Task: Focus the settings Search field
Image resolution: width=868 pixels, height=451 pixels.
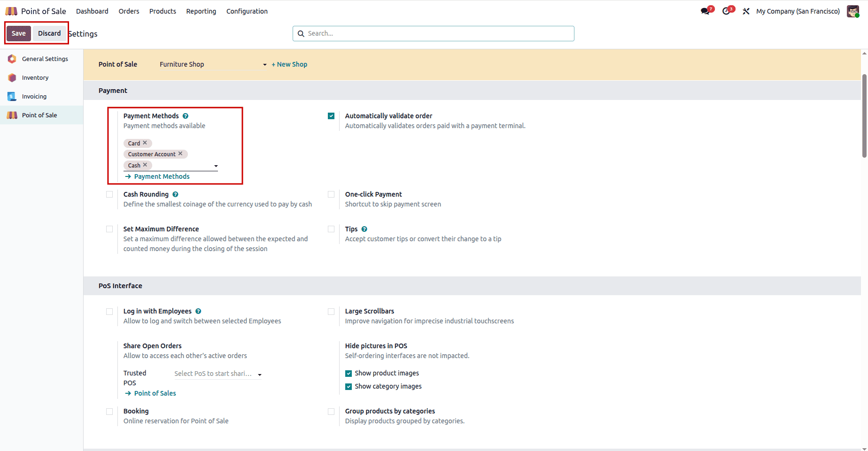Action: click(x=433, y=33)
